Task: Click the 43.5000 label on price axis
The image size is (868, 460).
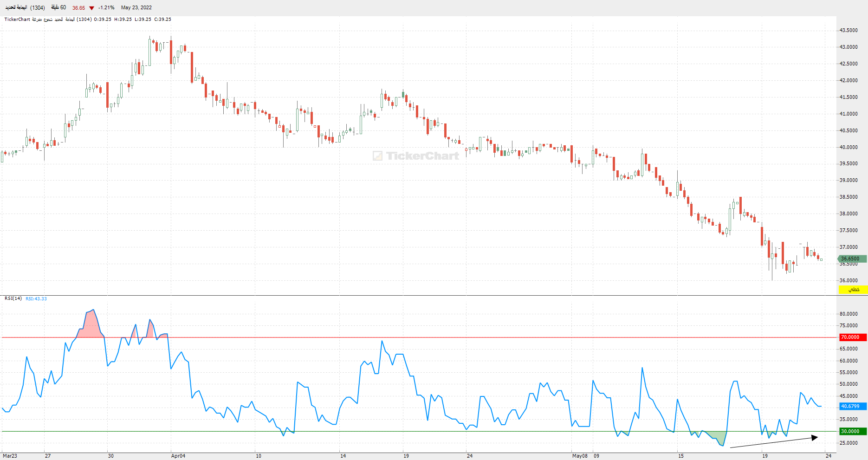Action: (849, 30)
